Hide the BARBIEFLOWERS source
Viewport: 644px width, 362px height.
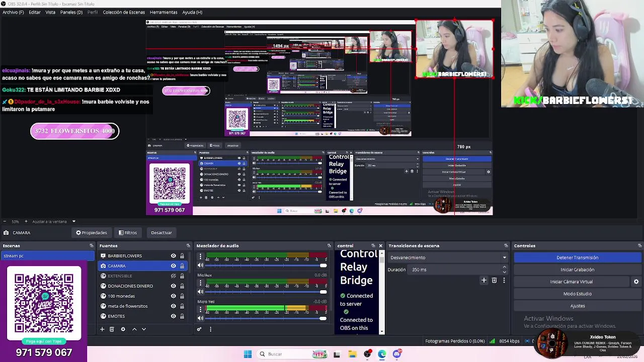pos(173,256)
